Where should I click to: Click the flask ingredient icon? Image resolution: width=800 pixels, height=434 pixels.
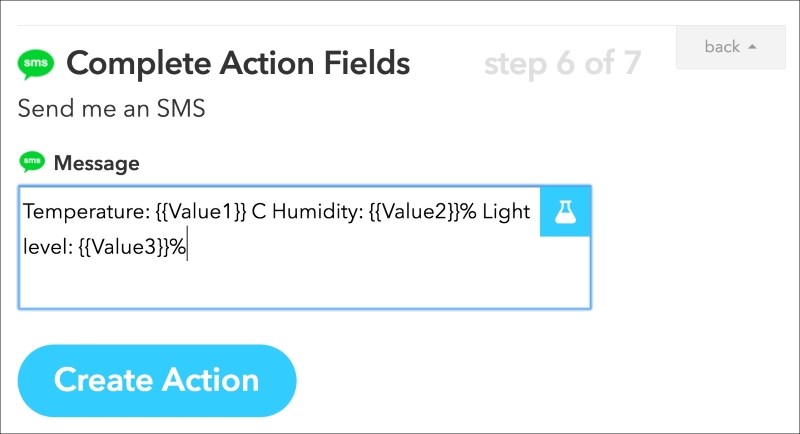[x=565, y=212]
